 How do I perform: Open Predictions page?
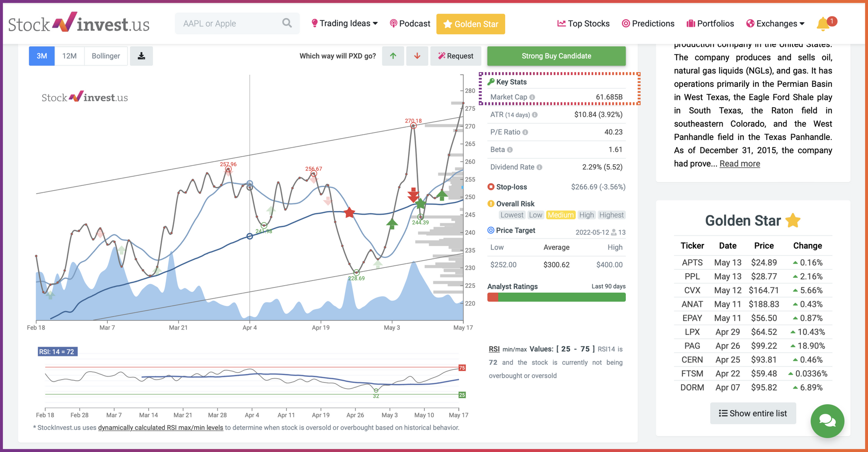[648, 23]
